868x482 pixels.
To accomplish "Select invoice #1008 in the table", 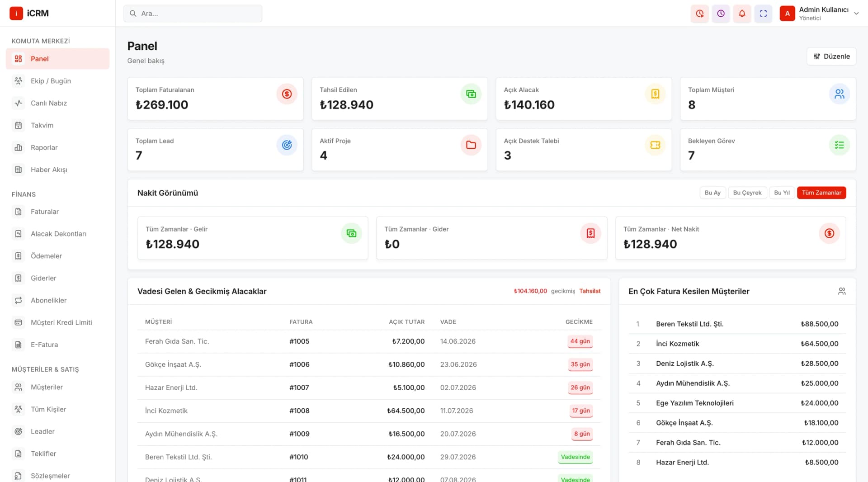I will (299, 411).
